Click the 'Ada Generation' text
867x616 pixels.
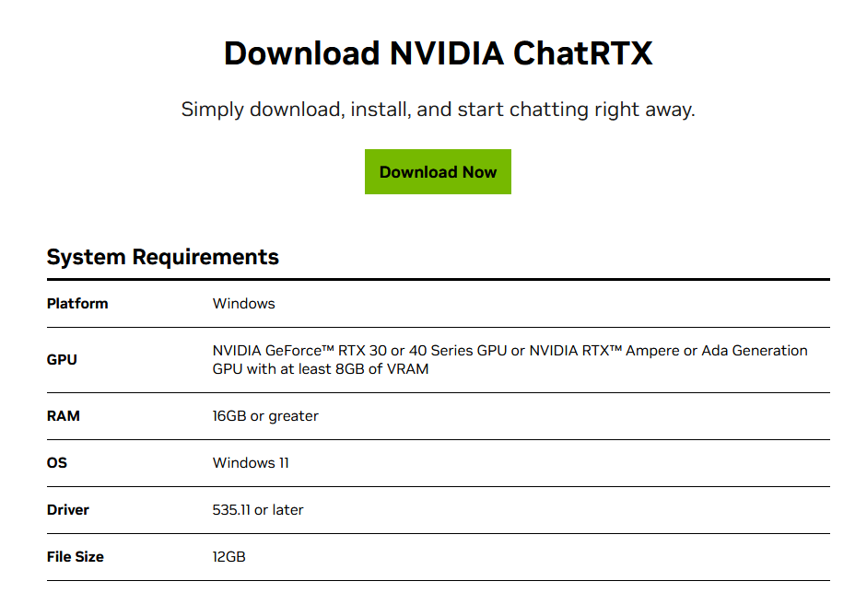coord(755,351)
